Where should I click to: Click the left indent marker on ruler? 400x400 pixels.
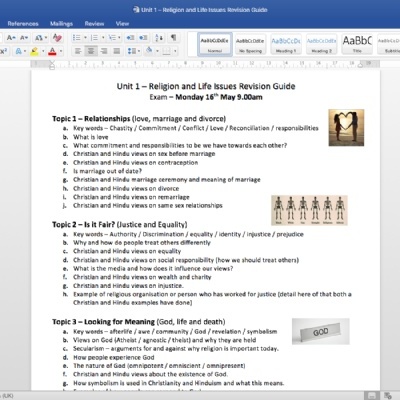[x=52, y=67]
